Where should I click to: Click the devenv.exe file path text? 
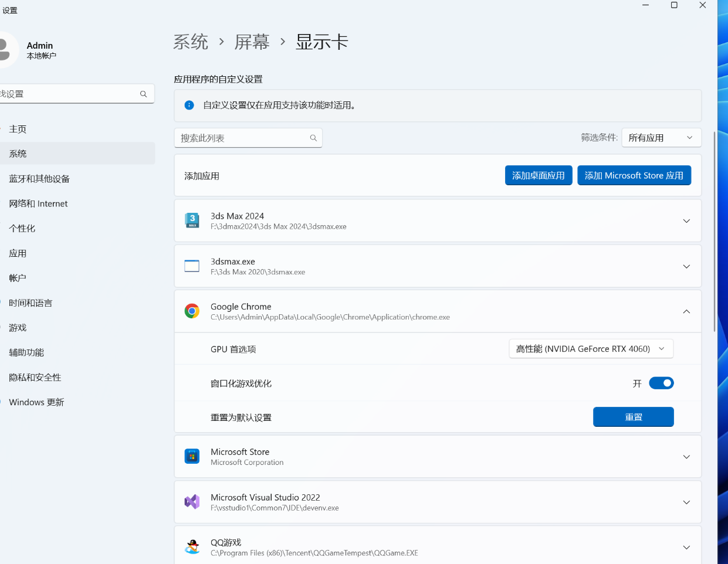pyautogui.click(x=275, y=508)
